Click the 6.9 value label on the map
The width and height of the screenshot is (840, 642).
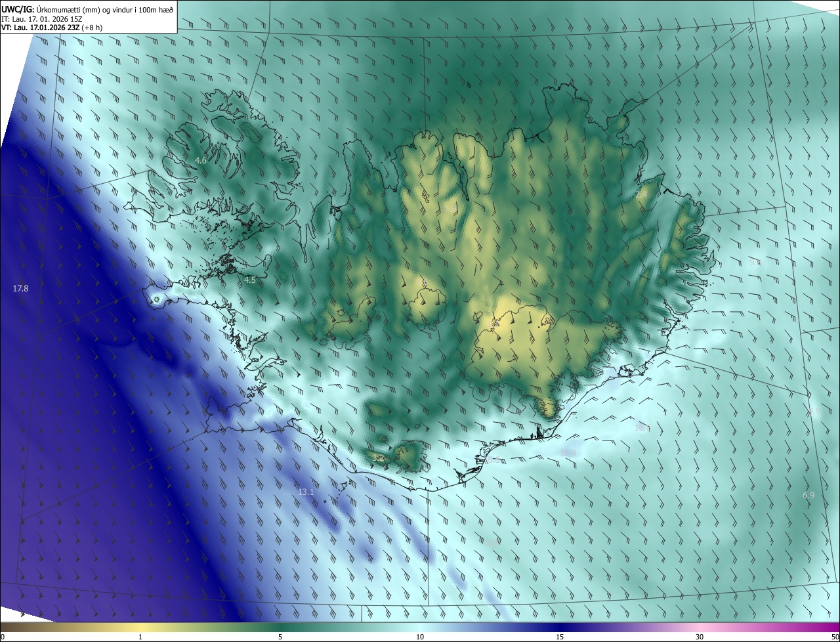coord(808,495)
